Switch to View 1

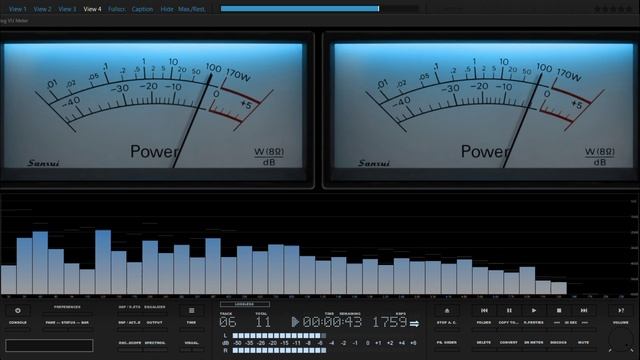click(18, 9)
